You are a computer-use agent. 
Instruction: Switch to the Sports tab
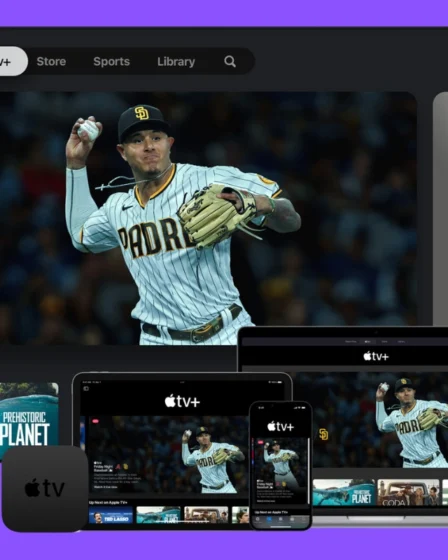[x=111, y=61]
